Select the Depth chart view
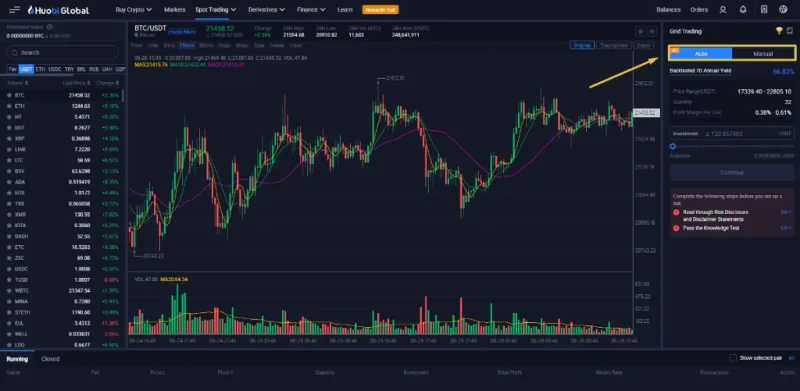 [644, 45]
